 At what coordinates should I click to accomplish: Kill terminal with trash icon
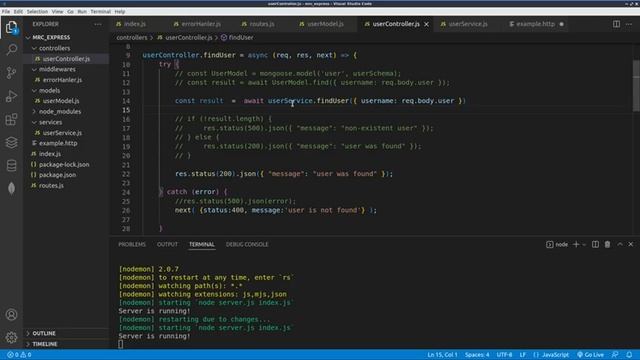coord(607,244)
